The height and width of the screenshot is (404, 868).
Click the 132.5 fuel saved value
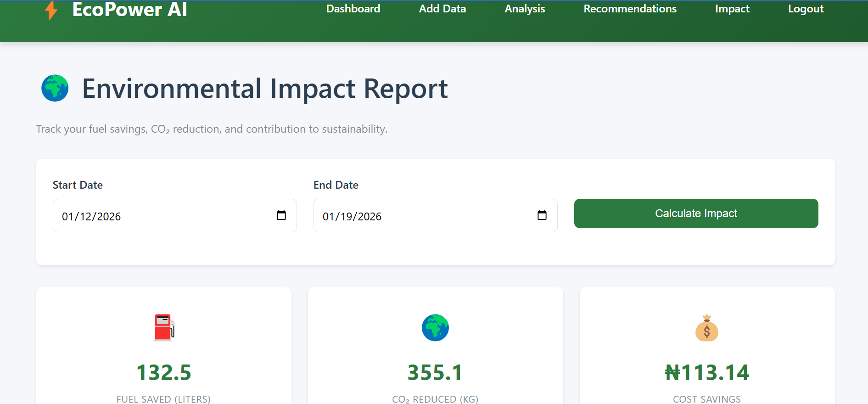[164, 372]
